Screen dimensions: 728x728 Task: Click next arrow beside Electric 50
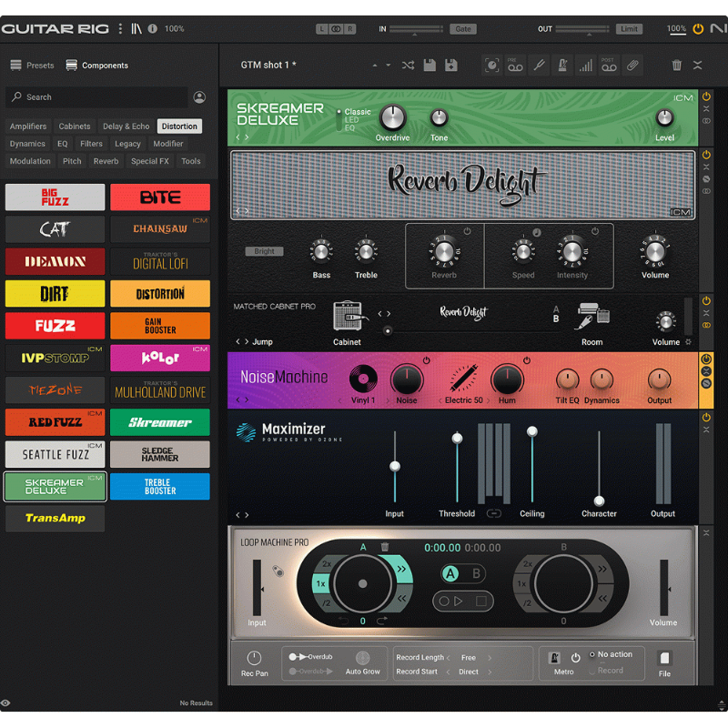click(x=488, y=400)
